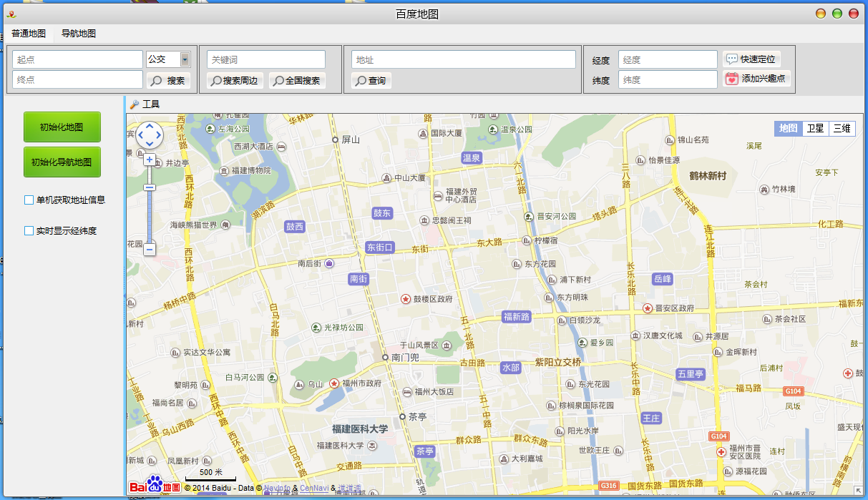The image size is (868, 500).
Task: Zoom in with the plus button
Action: point(150,159)
